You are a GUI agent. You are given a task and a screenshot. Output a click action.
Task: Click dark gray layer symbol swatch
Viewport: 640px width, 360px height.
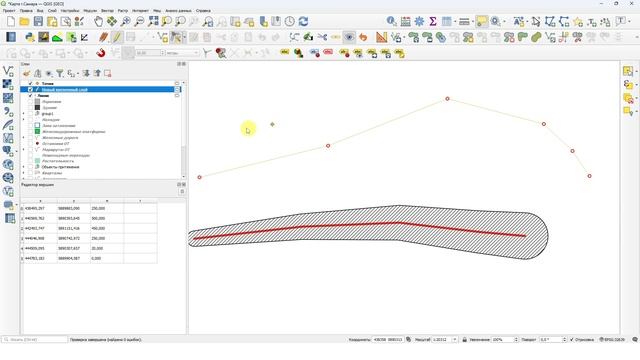(37, 108)
